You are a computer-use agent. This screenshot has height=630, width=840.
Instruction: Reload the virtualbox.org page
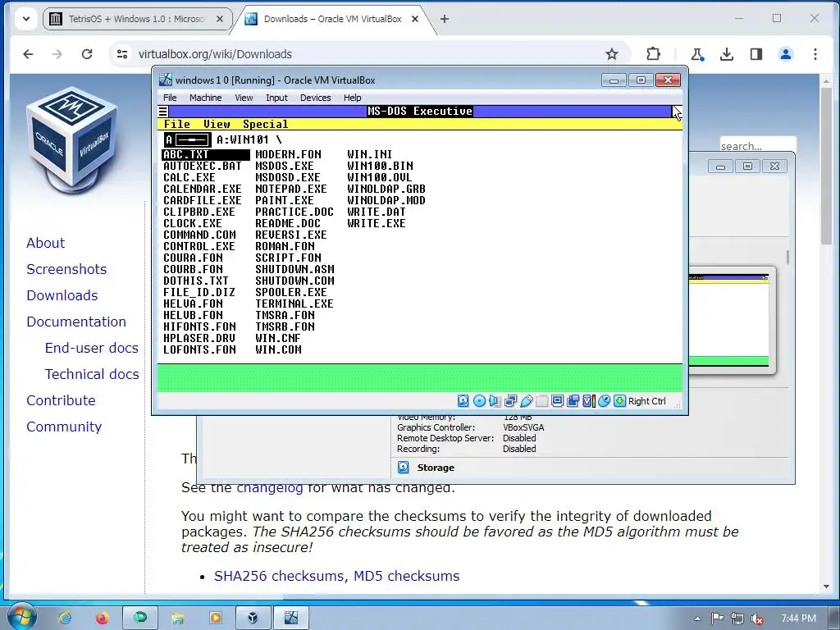pos(87,54)
